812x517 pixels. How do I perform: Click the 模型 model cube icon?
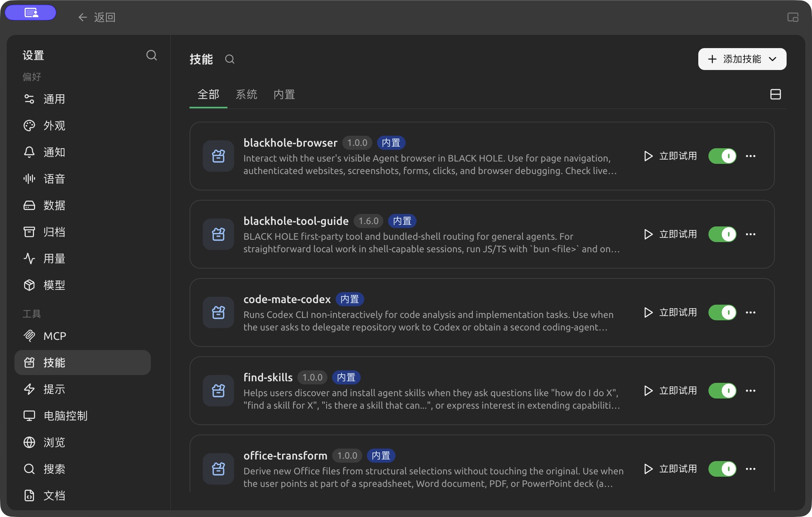pyautogui.click(x=29, y=285)
